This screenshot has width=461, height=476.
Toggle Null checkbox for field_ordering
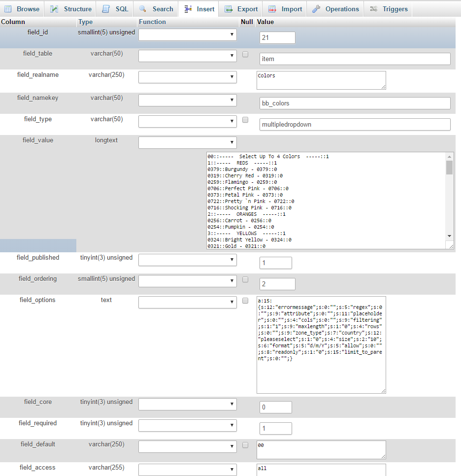tap(245, 279)
